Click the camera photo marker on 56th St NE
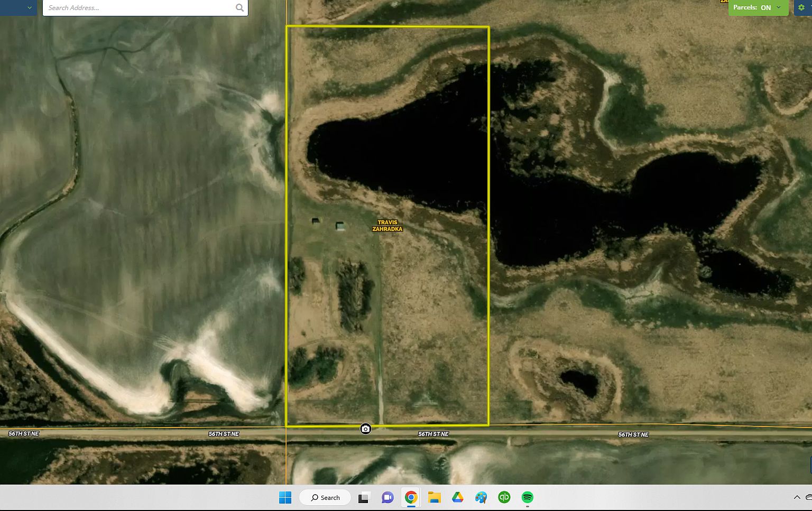 365,429
